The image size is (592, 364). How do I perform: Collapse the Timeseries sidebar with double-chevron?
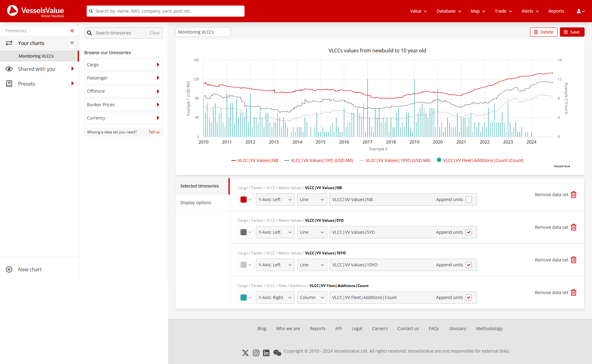[x=72, y=31]
